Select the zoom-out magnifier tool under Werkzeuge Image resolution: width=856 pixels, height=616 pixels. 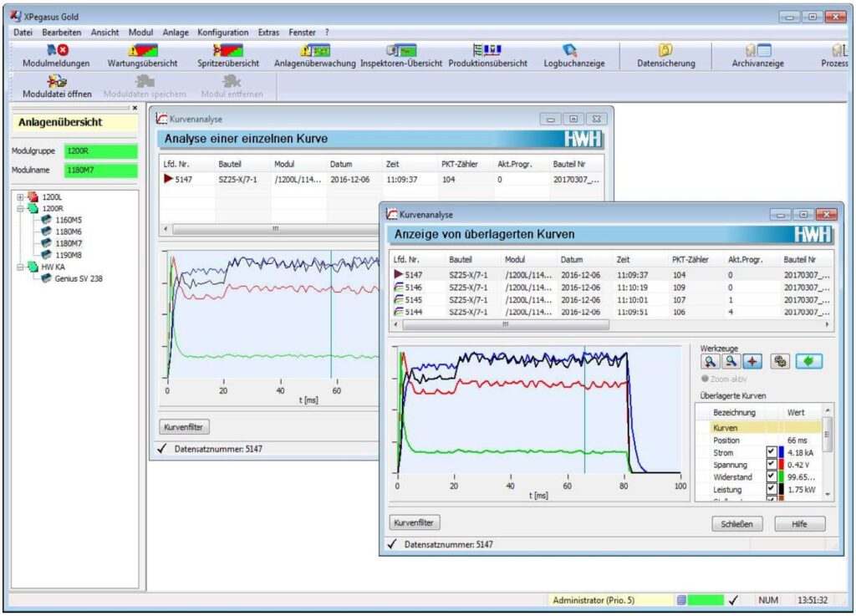(x=731, y=361)
